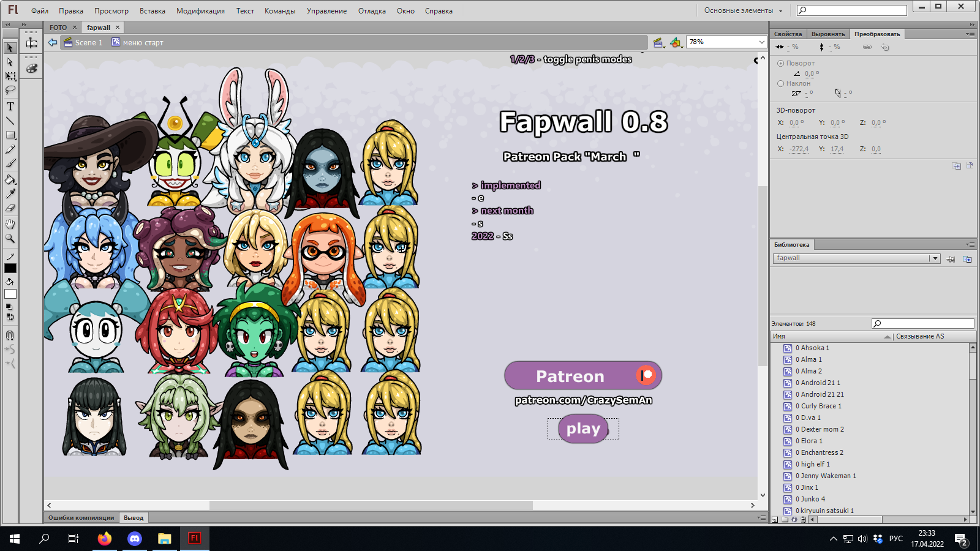Select the Selection arrow tool
The width and height of the screenshot is (980, 551).
[10, 48]
